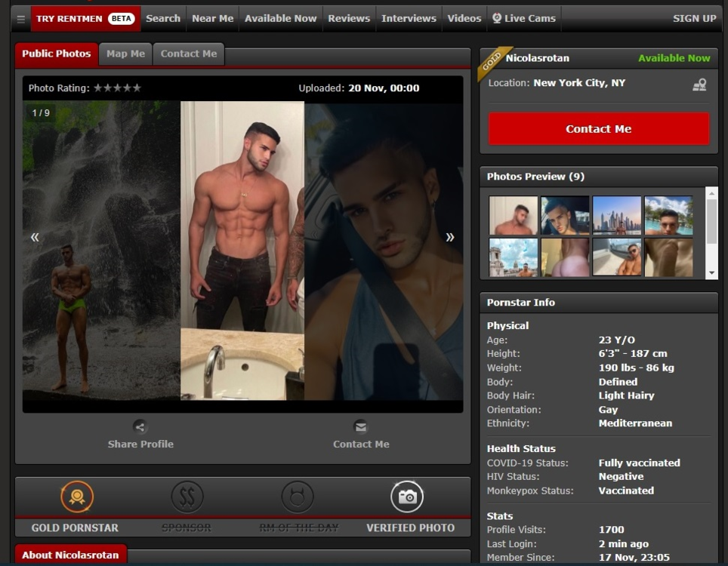Go to previous photo with left arrow
The width and height of the screenshot is (728, 566).
click(x=35, y=237)
